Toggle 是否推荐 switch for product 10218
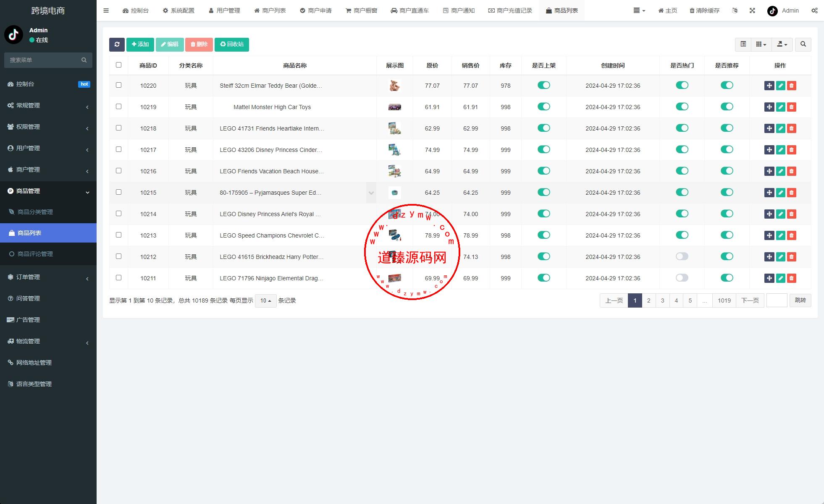824x504 pixels. (x=727, y=128)
